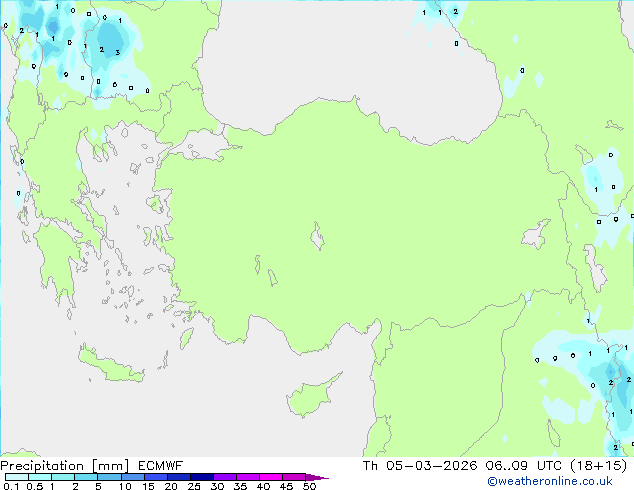
Task: Click the 'ECMWF' model label
Action: 160,466
